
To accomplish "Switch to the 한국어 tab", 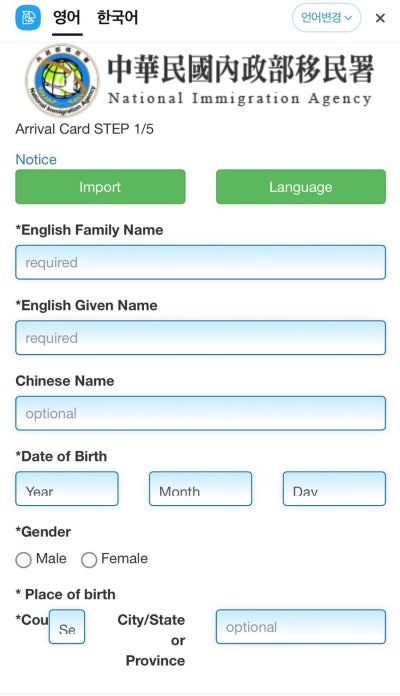I will click(x=118, y=18).
